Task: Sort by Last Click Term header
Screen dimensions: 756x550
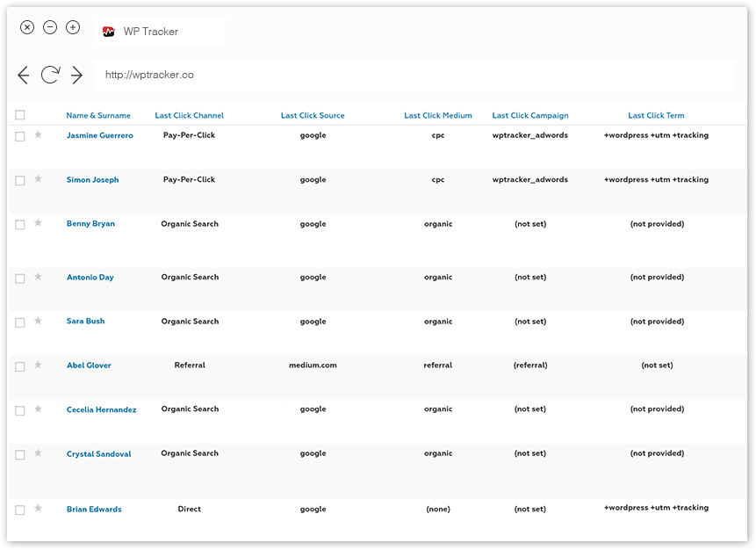Action: click(x=656, y=115)
